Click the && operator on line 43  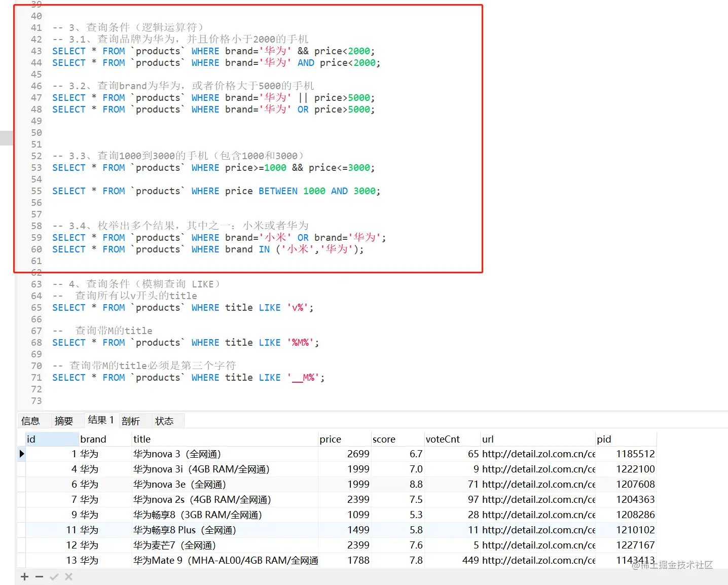(303, 51)
